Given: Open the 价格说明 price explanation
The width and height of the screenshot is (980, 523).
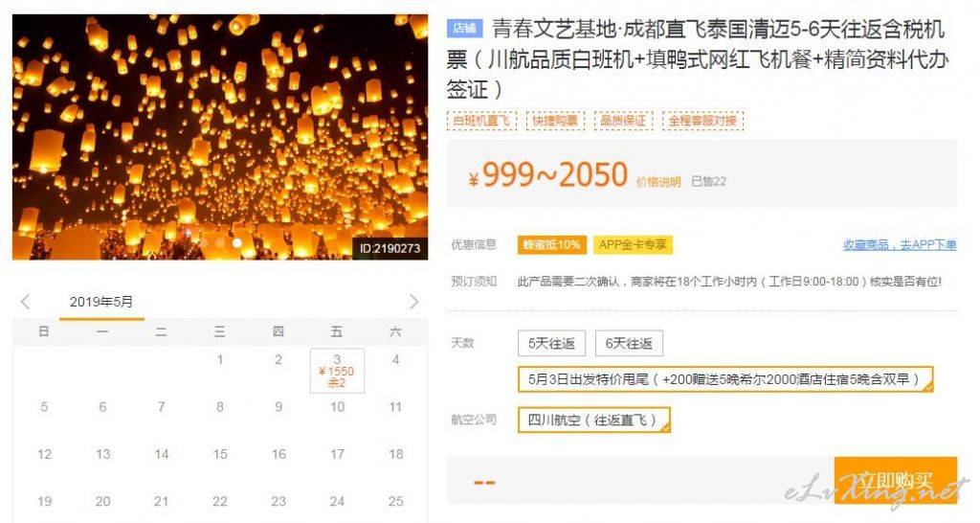Looking at the screenshot, I should (658, 182).
